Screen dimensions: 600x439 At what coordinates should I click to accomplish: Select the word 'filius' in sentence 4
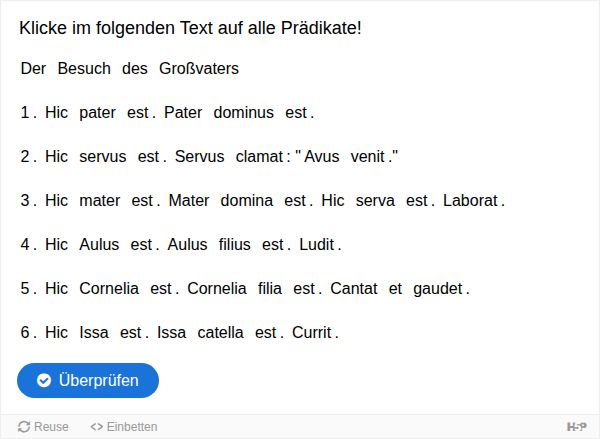tap(235, 245)
